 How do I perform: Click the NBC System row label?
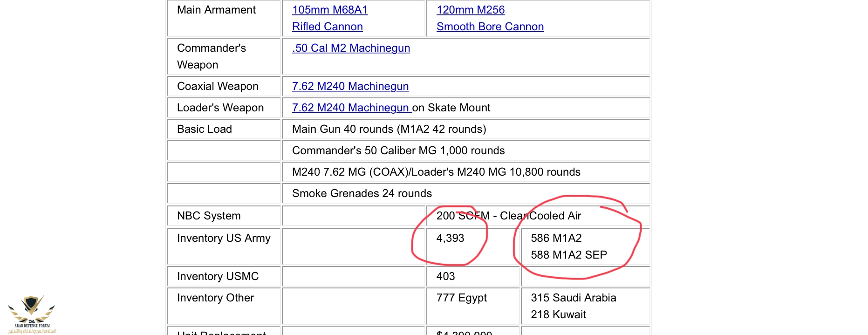209,216
